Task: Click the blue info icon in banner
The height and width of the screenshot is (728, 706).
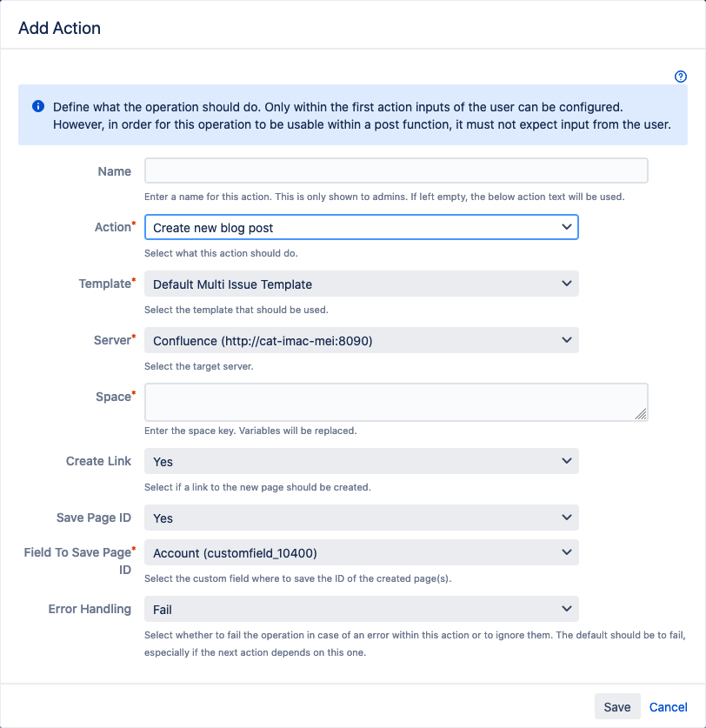Action: [x=38, y=106]
